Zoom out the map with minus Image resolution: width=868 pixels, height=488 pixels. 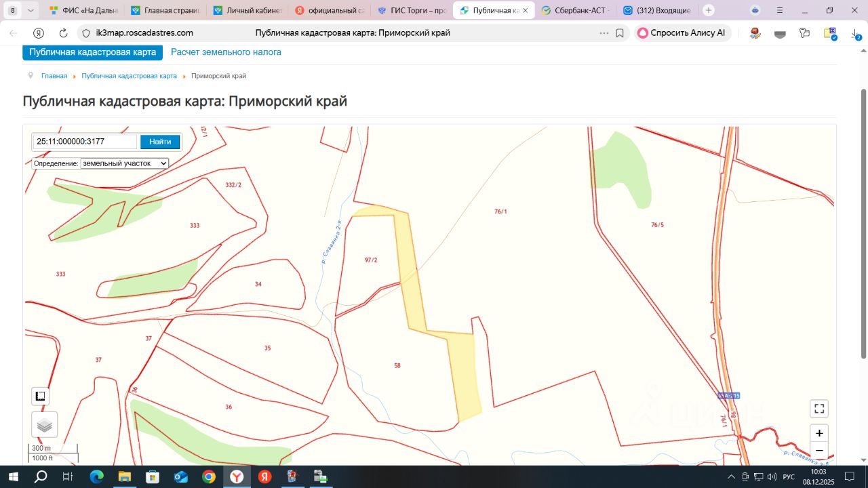coord(819,451)
